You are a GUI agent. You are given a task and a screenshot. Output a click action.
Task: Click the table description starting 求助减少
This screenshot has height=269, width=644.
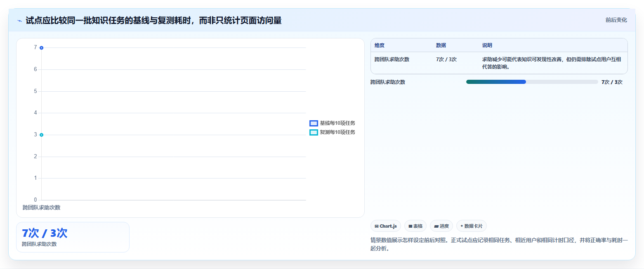tap(552, 63)
